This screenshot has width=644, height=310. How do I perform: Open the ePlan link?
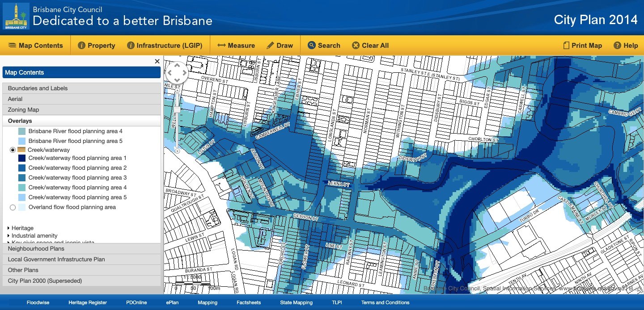[172, 302]
